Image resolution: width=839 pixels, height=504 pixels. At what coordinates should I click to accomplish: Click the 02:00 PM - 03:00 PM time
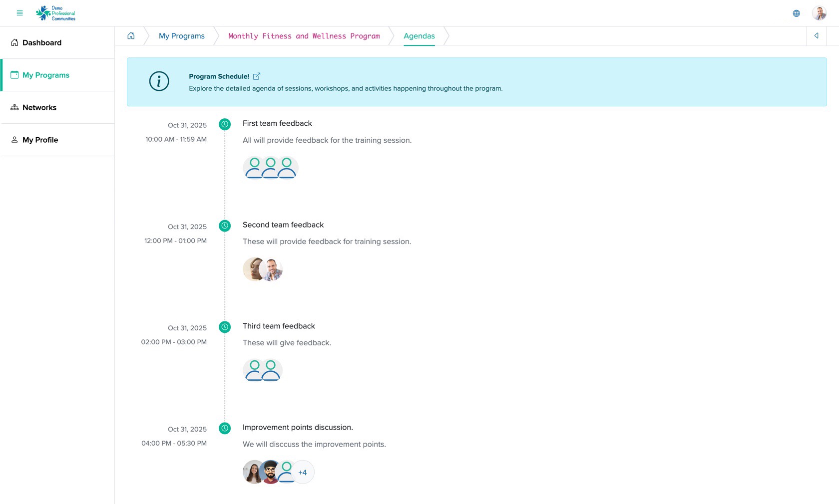coord(174,342)
